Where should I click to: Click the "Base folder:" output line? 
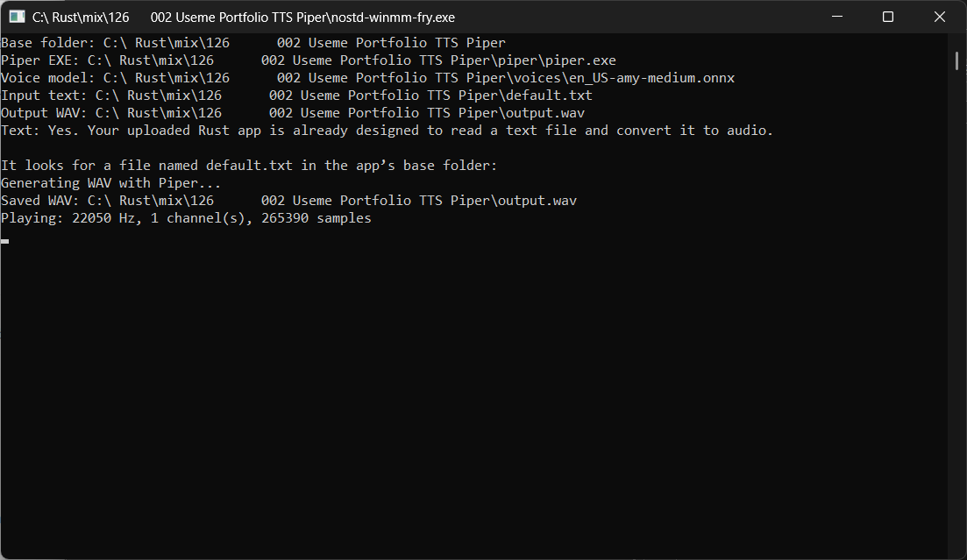[x=253, y=43]
